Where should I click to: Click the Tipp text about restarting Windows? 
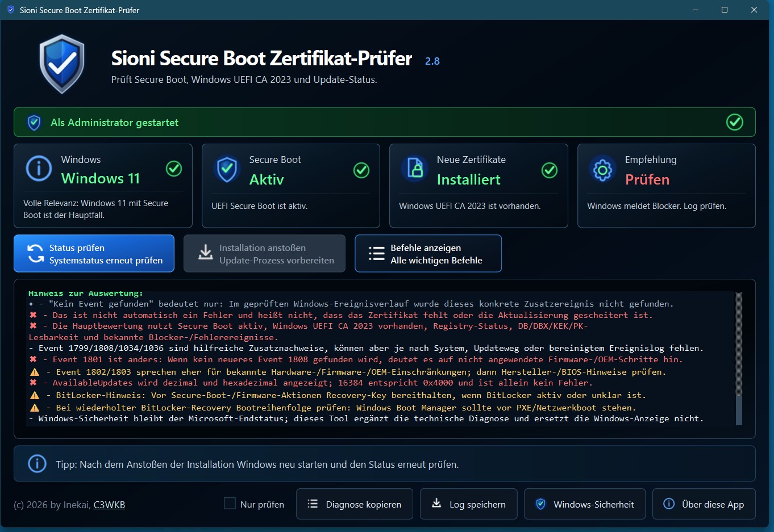pos(257,464)
